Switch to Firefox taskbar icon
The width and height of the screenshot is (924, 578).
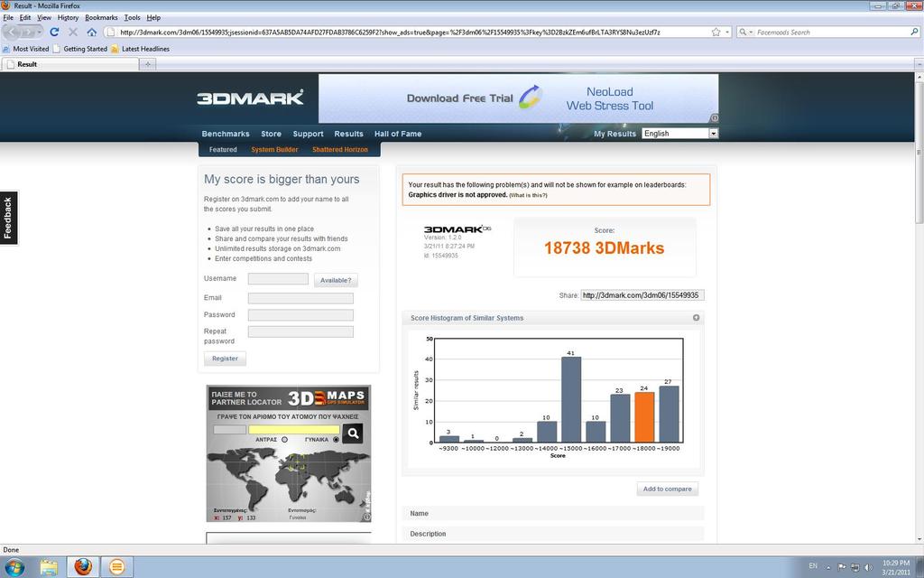(x=83, y=567)
